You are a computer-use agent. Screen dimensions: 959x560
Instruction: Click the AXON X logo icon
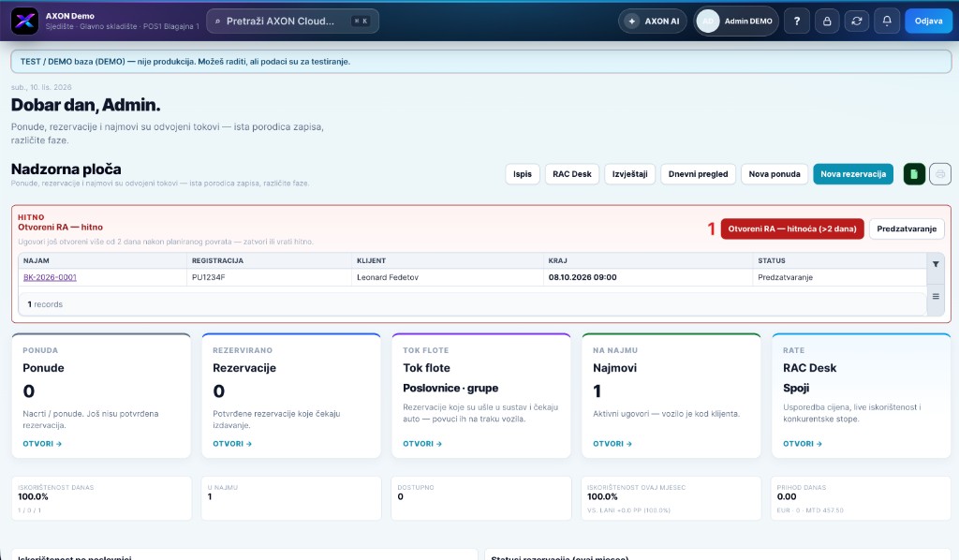click(24, 21)
